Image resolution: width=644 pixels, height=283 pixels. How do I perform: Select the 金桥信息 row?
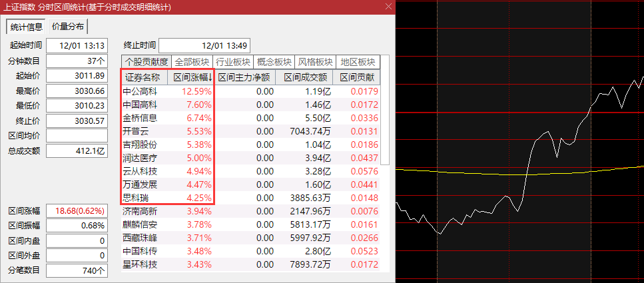[251, 119]
